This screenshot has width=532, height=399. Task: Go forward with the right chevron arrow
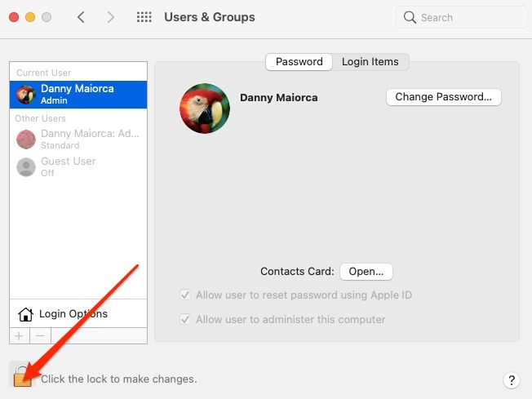[x=111, y=17]
